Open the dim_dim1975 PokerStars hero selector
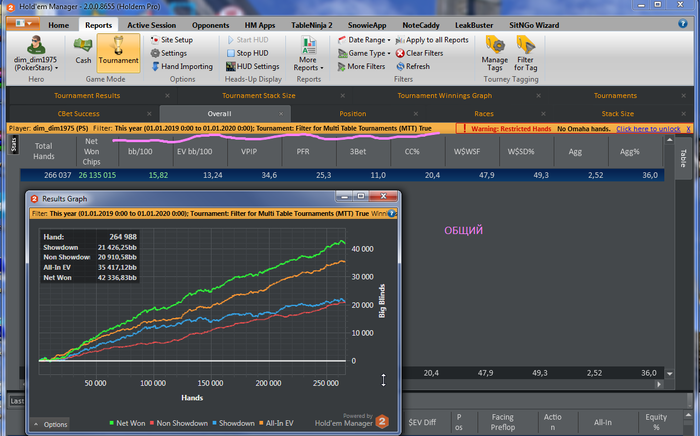700x436 pixels. tap(36, 54)
